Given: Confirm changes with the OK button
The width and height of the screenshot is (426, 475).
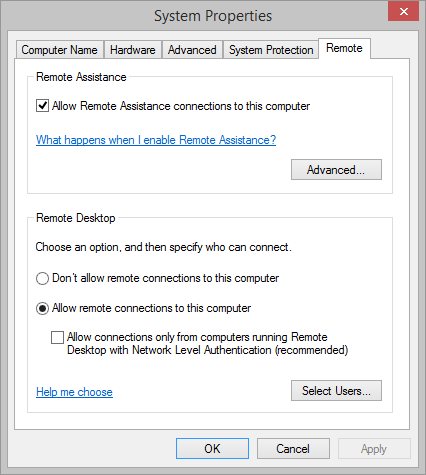Looking at the screenshot, I should [212, 449].
